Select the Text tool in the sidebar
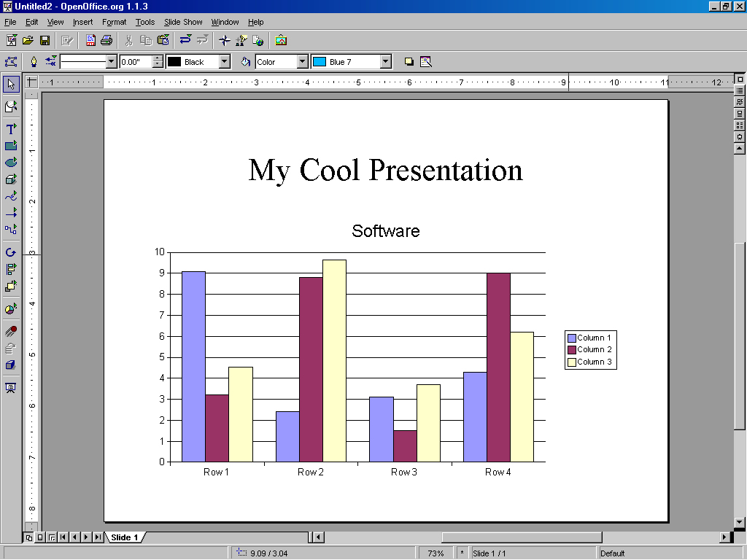747x560 pixels. (11, 128)
